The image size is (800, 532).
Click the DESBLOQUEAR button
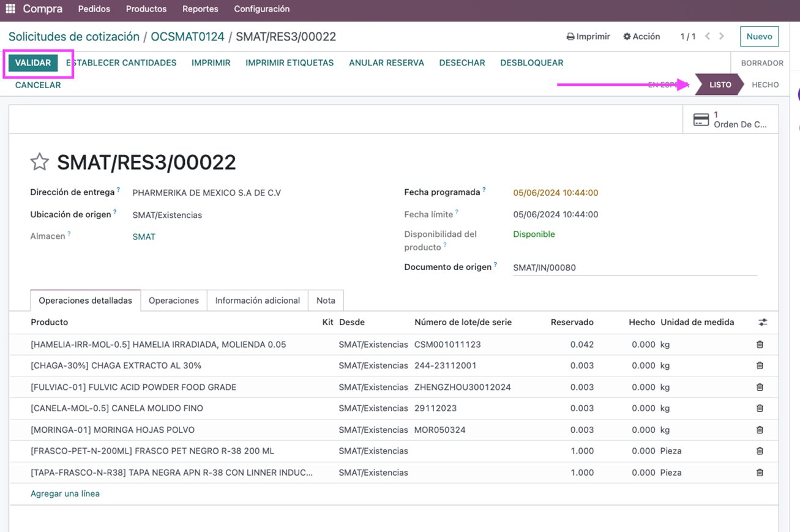click(532, 63)
